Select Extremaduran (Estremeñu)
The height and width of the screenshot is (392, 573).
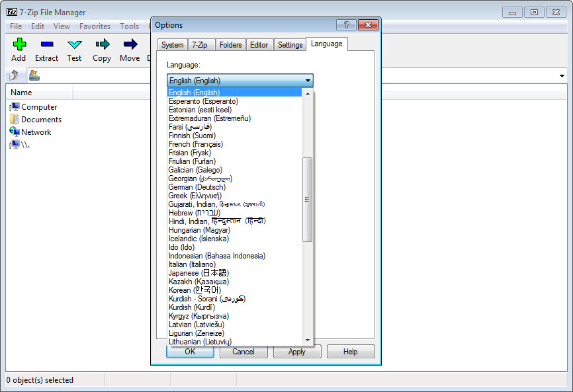click(x=235, y=118)
